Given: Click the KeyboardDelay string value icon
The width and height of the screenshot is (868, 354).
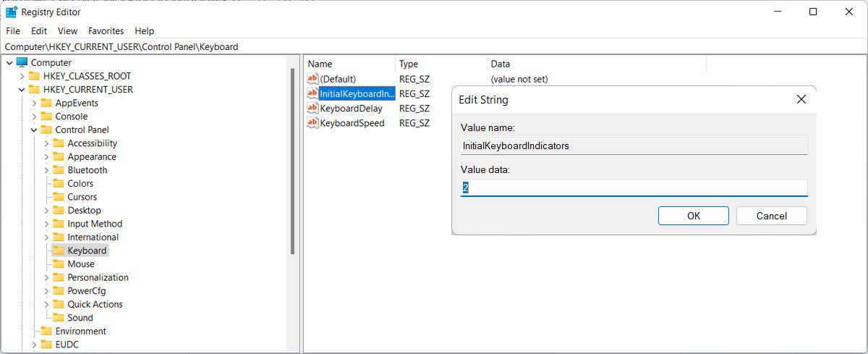Looking at the screenshot, I should click(x=312, y=109).
